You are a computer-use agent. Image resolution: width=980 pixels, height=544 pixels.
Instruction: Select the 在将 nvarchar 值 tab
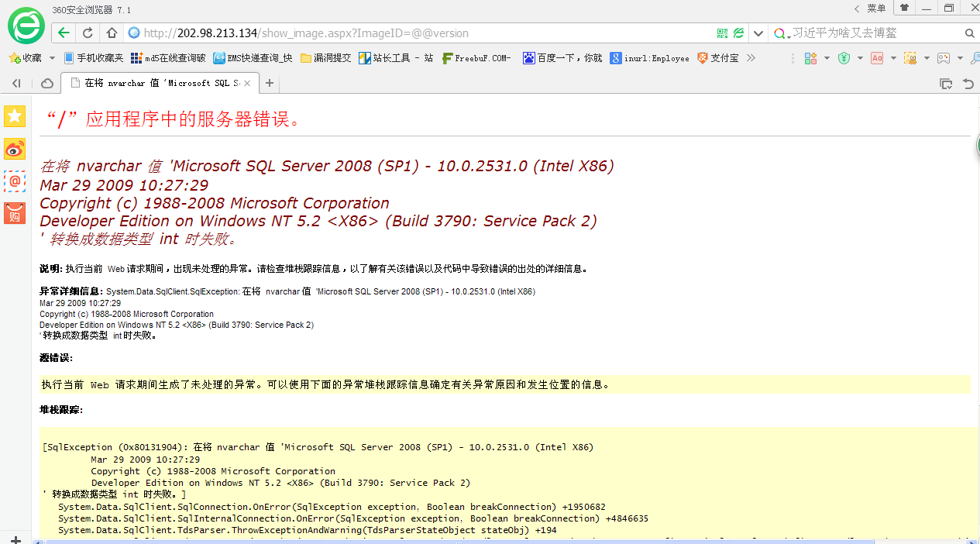point(159,83)
